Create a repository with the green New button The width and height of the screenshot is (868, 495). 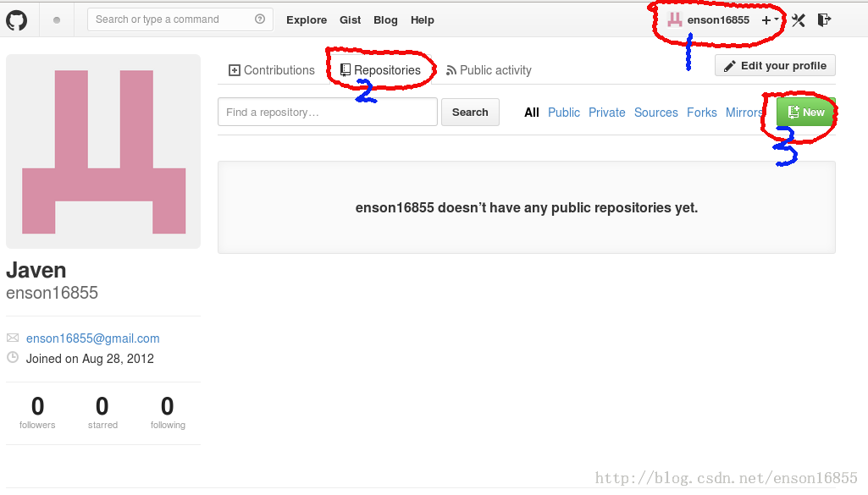(806, 113)
